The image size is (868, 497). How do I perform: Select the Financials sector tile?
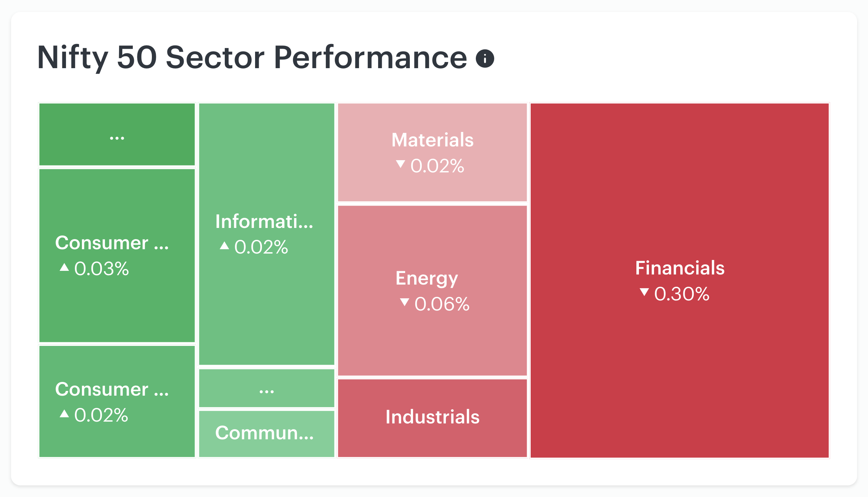tap(680, 281)
